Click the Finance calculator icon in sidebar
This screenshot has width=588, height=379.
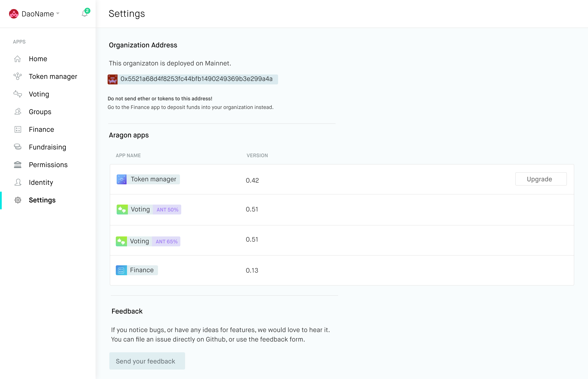click(18, 129)
